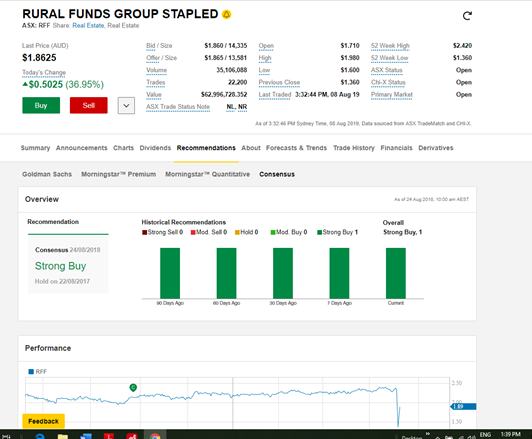Follow the Real Estate sector link
This screenshot has width=532, height=439.
coord(88,26)
